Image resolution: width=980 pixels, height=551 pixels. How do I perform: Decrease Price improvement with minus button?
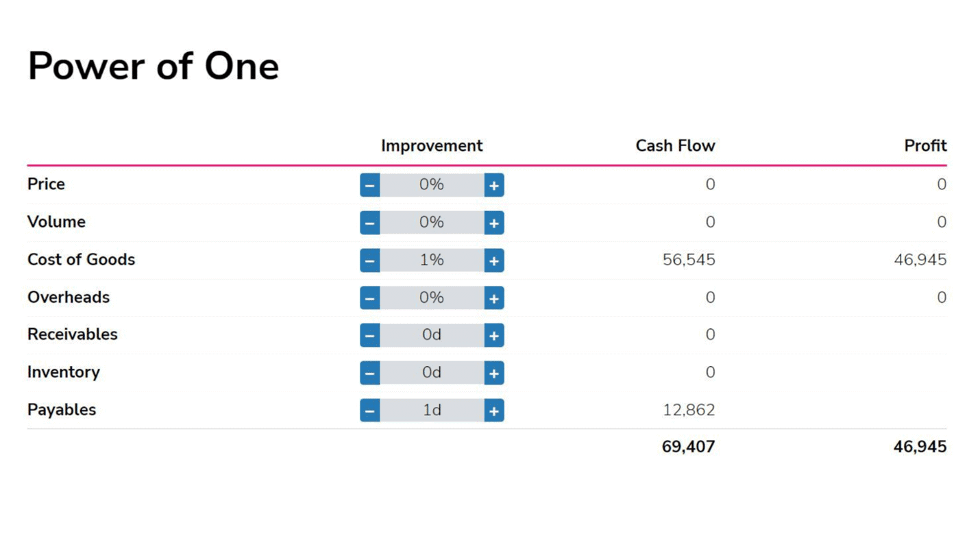coord(370,185)
